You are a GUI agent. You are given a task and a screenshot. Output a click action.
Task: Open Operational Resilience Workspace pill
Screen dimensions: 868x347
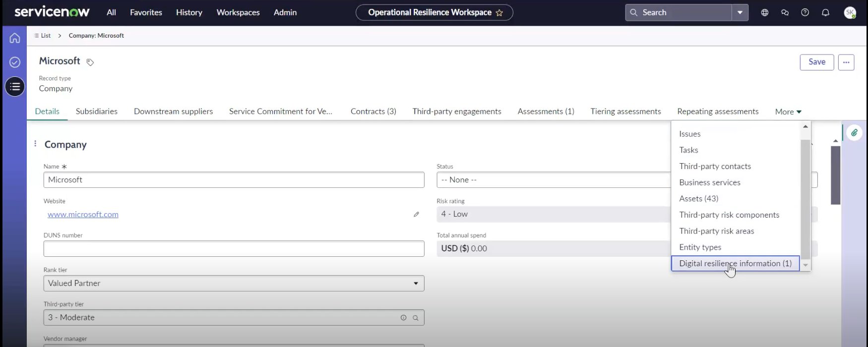point(434,12)
